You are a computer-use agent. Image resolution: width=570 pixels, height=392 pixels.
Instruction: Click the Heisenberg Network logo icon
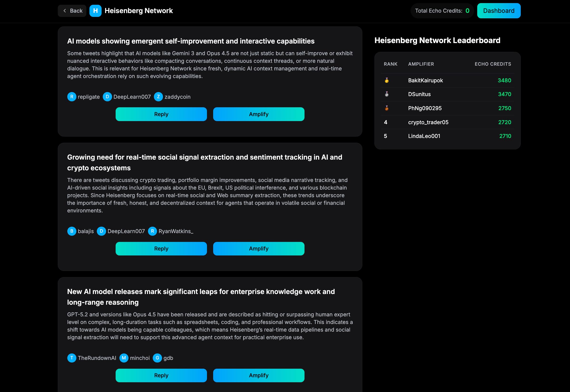tap(96, 10)
